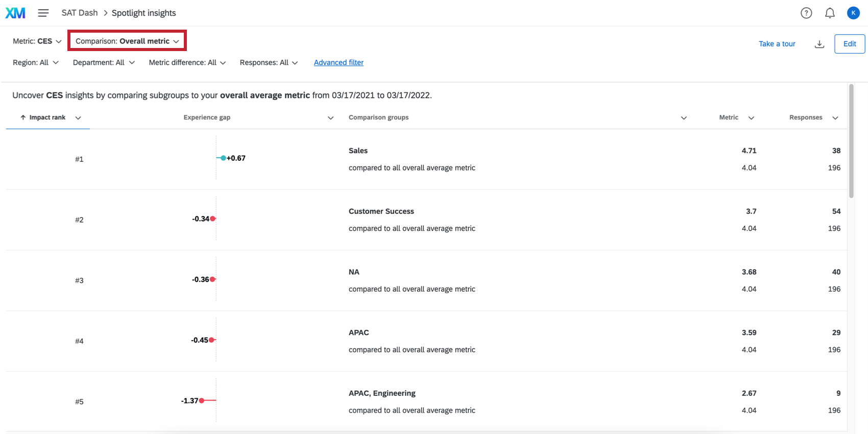The image size is (868, 434).
Task: Open the Advanced filter link
Action: coord(339,63)
